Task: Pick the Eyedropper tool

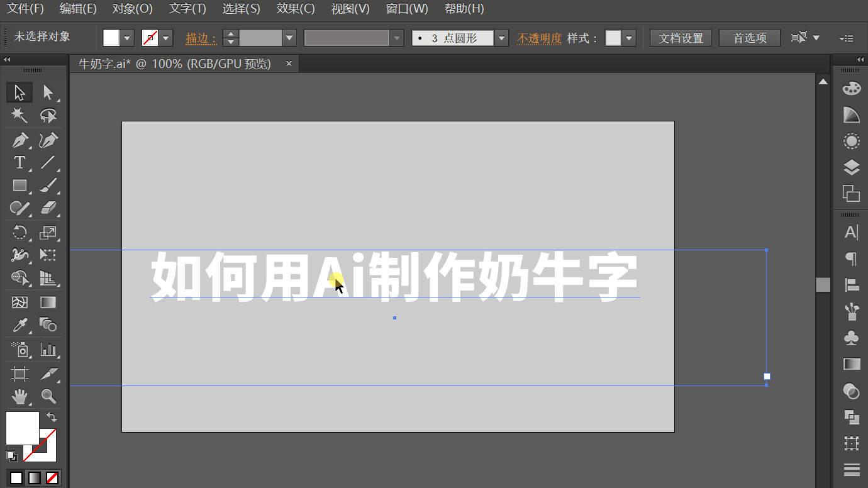Action: [x=19, y=325]
